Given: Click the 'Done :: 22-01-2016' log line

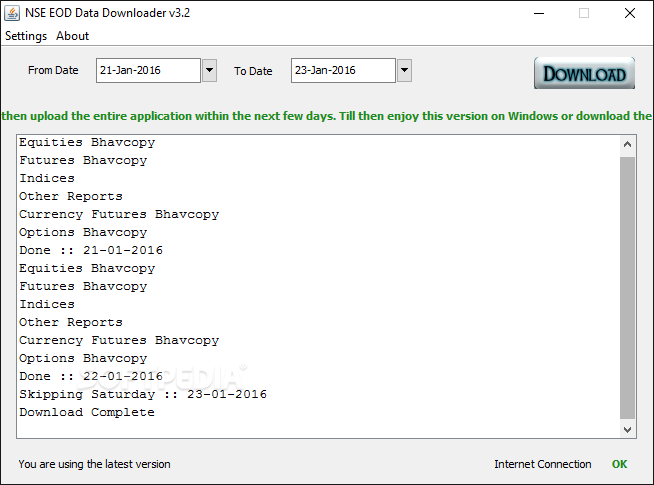Looking at the screenshot, I should tap(91, 376).
